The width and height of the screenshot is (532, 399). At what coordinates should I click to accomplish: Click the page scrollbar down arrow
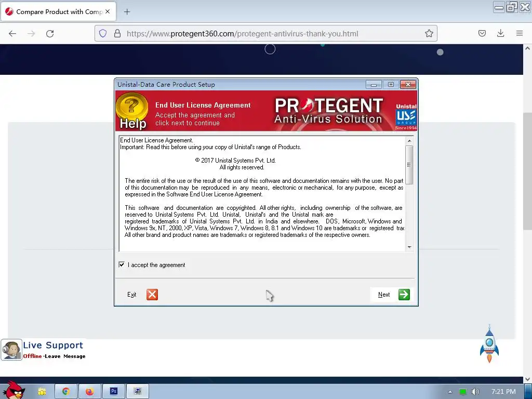[527, 379]
